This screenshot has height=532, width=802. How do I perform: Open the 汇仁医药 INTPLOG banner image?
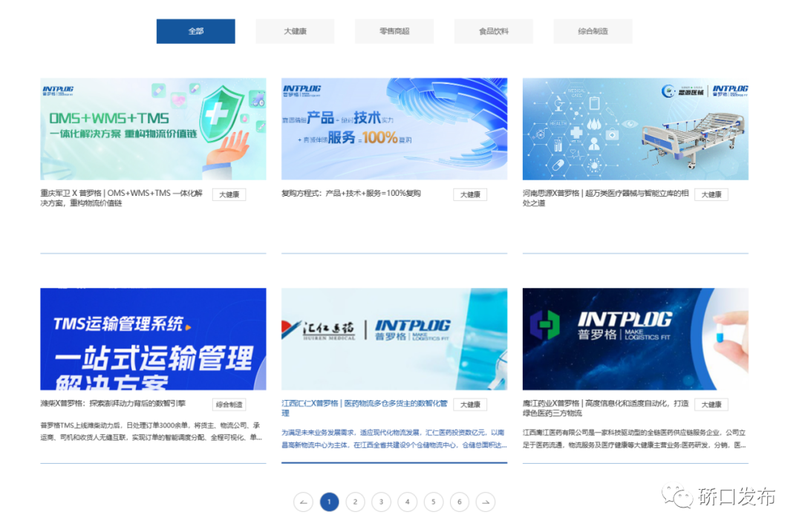tap(394, 339)
